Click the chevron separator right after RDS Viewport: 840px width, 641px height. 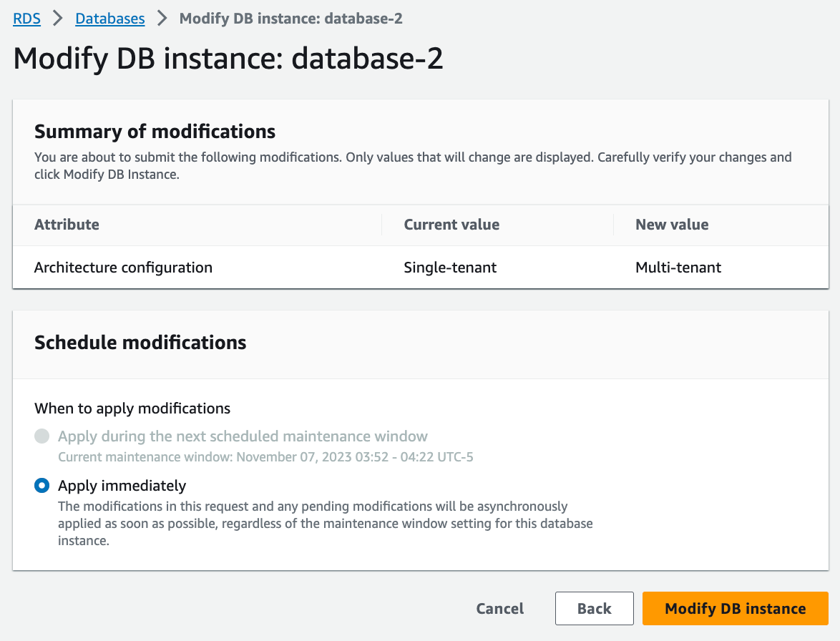pyautogui.click(x=58, y=19)
